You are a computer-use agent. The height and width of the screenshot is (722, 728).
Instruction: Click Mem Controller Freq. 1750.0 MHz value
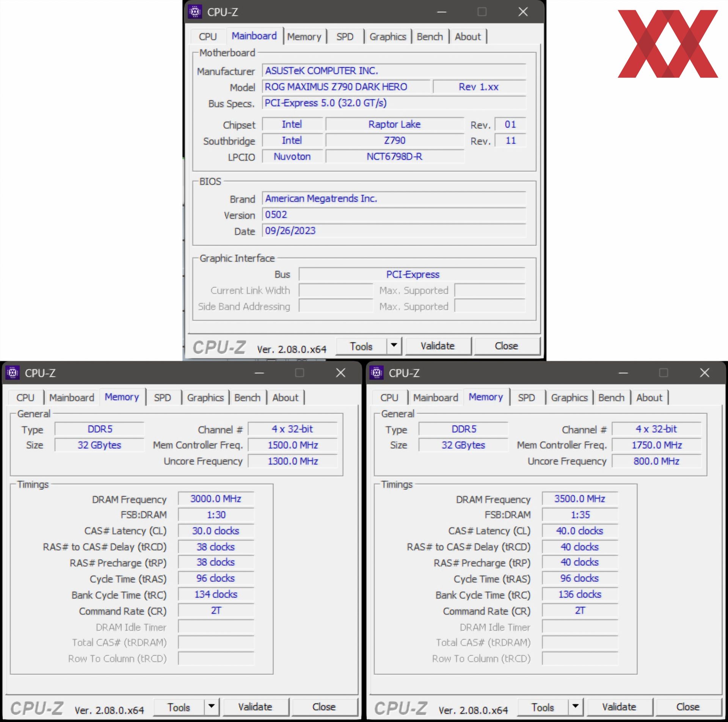click(657, 445)
